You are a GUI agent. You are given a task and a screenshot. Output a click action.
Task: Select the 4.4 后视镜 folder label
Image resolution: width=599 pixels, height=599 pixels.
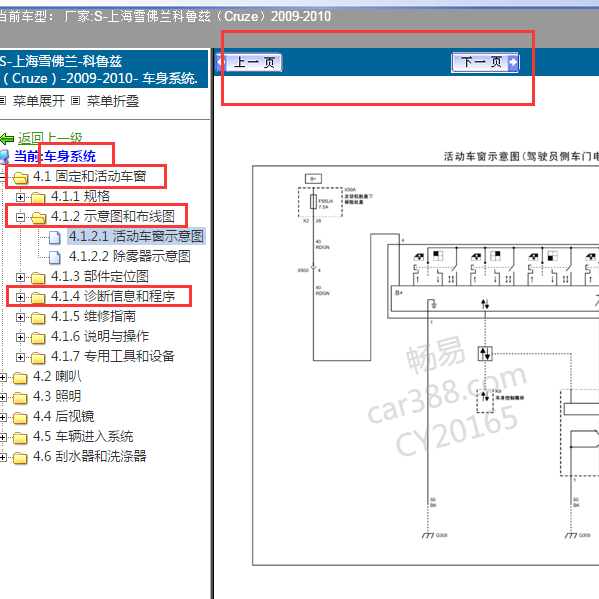click(x=63, y=416)
